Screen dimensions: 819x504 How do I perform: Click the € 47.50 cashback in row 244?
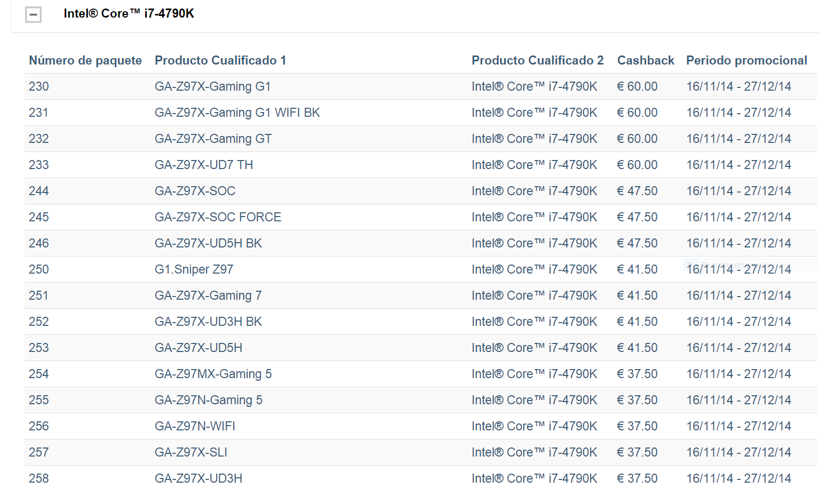pos(638,191)
